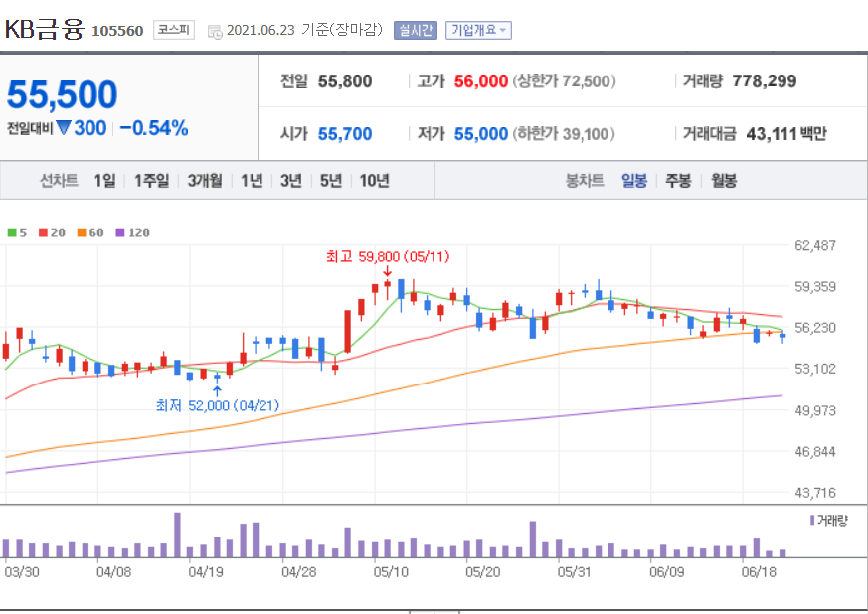
Task: Click the 62,487 price axis label
Action: click(815, 245)
